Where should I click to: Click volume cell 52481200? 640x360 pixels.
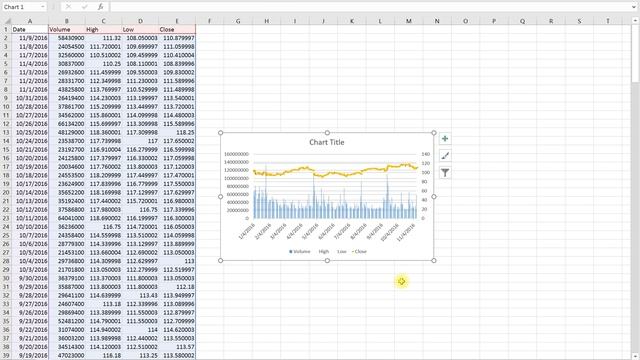click(x=67, y=321)
